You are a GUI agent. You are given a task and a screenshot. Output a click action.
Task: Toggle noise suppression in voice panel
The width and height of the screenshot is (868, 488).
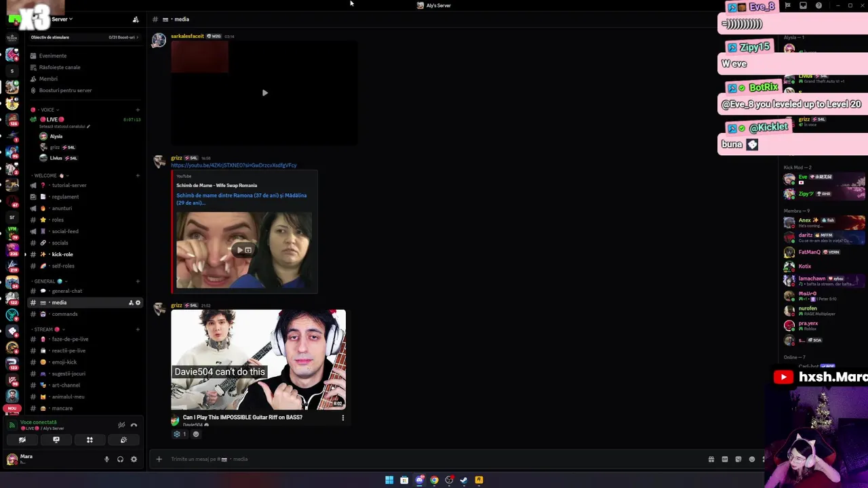point(121,425)
